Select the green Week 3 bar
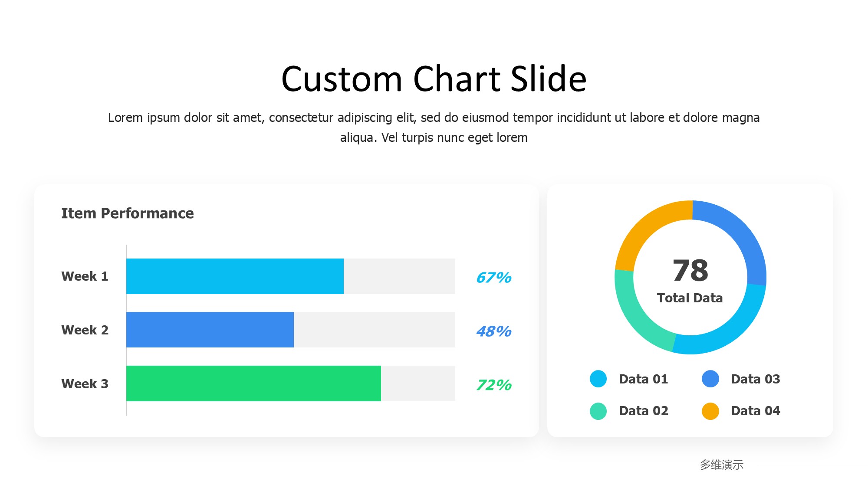 pyautogui.click(x=253, y=383)
